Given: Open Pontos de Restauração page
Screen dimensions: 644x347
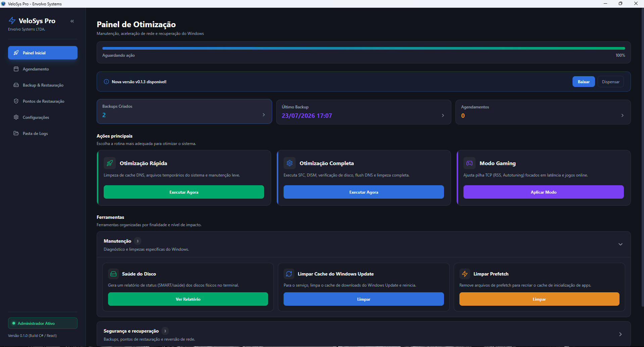Looking at the screenshot, I should pyautogui.click(x=43, y=101).
